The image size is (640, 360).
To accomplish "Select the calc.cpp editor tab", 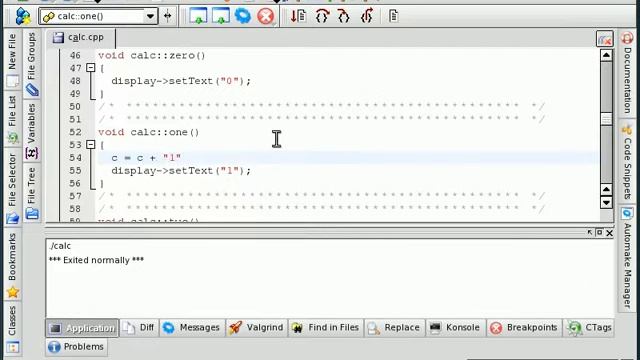I will (80, 38).
